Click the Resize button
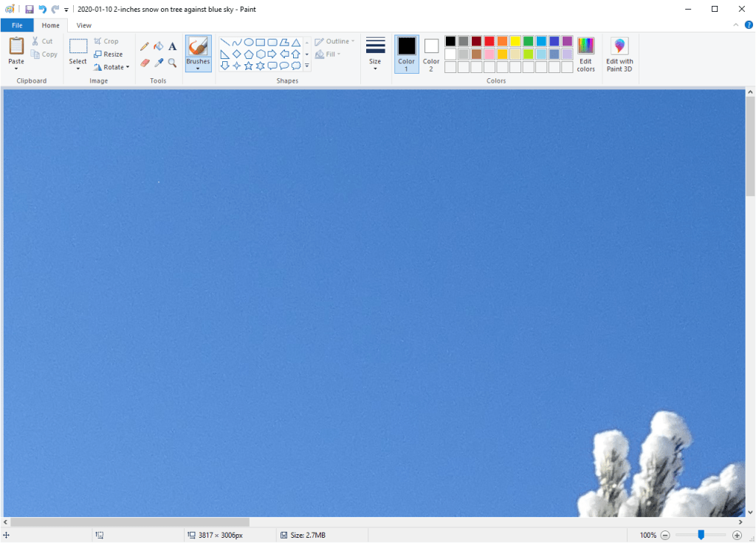This screenshot has height=543, width=756. click(x=109, y=54)
